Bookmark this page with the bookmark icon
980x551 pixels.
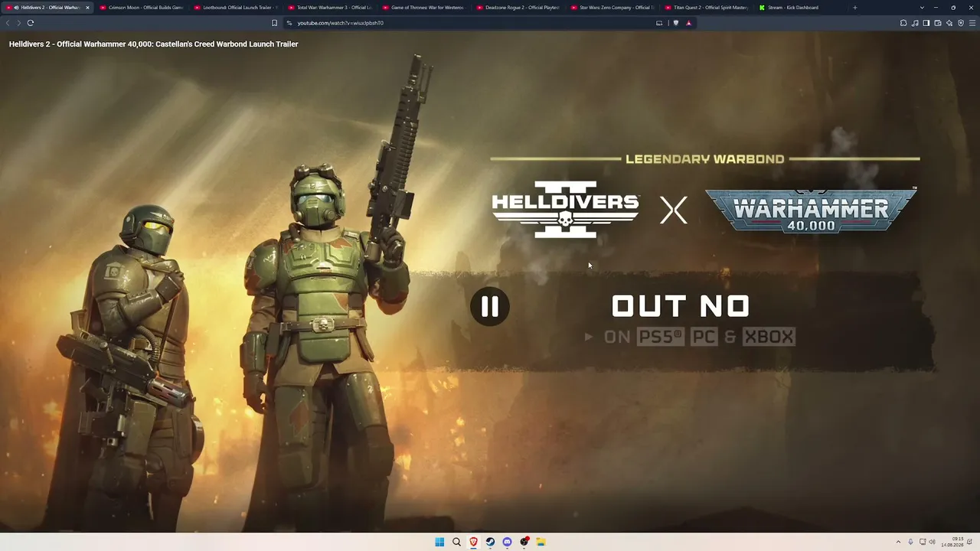point(274,23)
